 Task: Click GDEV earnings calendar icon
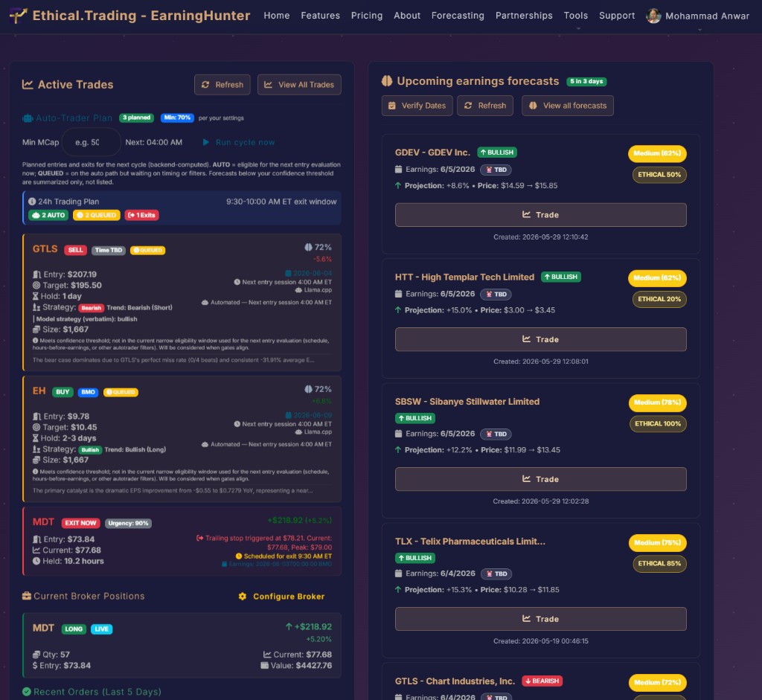point(399,170)
